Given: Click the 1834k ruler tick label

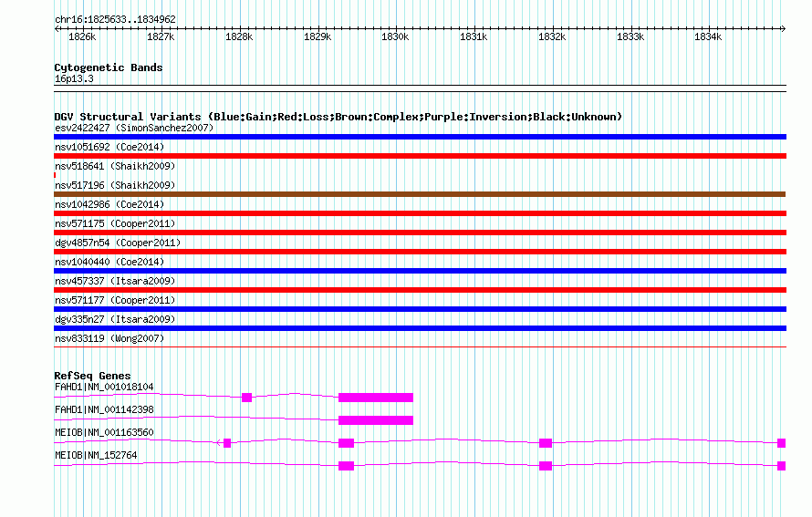Looking at the screenshot, I should (708, 36).
